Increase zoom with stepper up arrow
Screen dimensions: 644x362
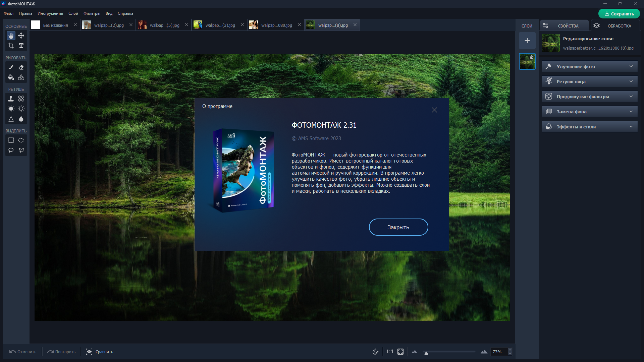click(510, 350)
